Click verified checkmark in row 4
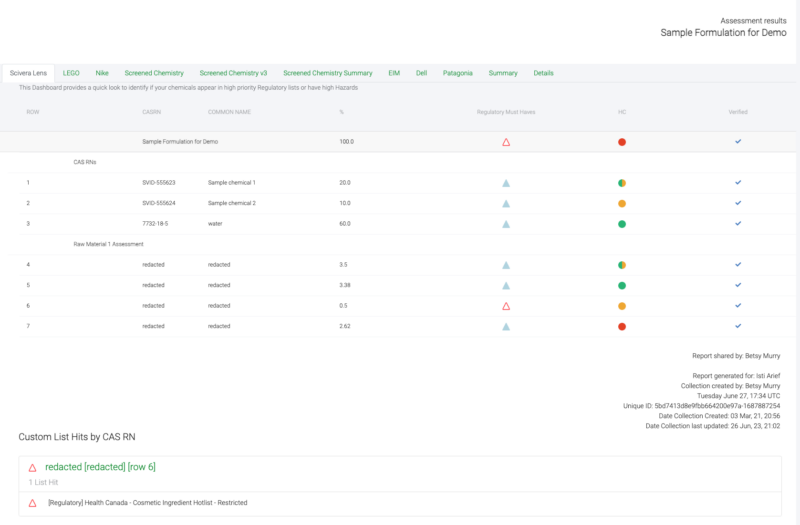 [x=738, y=264]
